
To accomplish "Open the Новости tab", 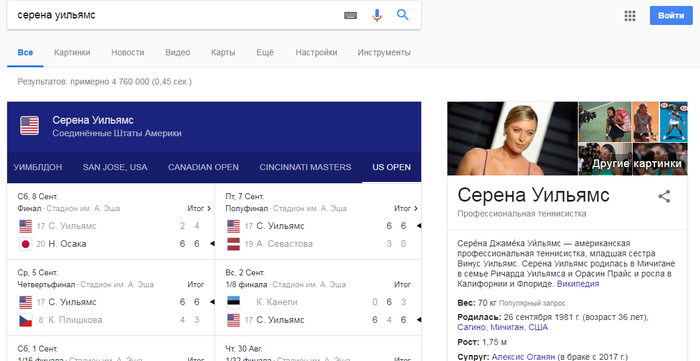I will coord(128,53).
